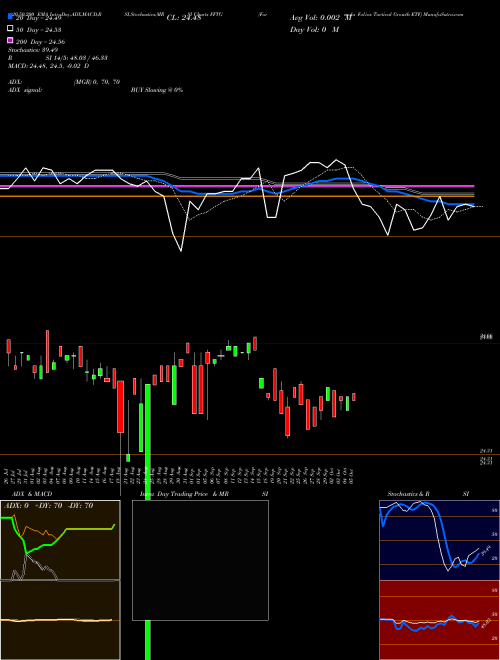This screenshot has width=500, height=660.
Task: Open the empty intraday trading price panel
Action: click(200, 560)
